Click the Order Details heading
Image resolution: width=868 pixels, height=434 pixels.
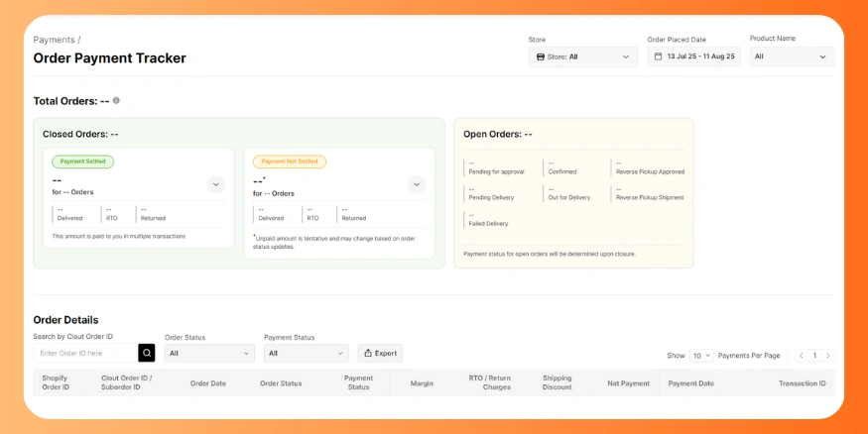pyautogui.click(x=65, y=320)
